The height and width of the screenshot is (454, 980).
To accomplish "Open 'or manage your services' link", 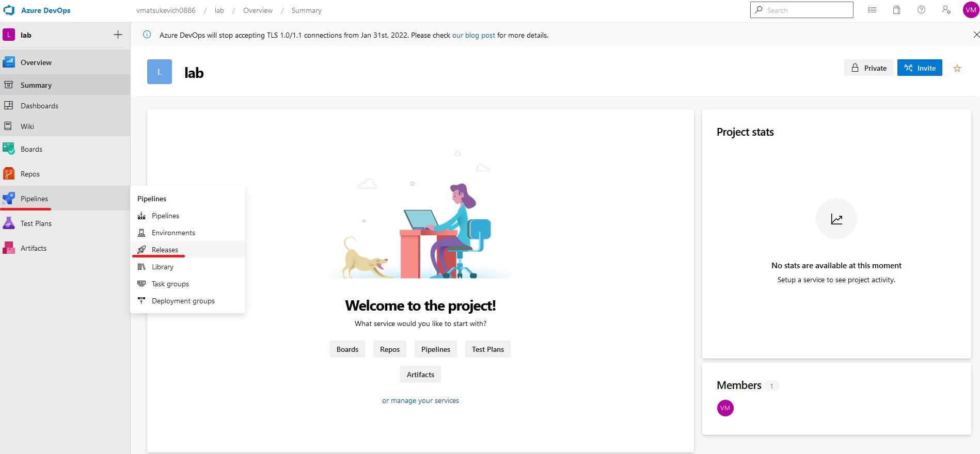I will tap(420, 400).
